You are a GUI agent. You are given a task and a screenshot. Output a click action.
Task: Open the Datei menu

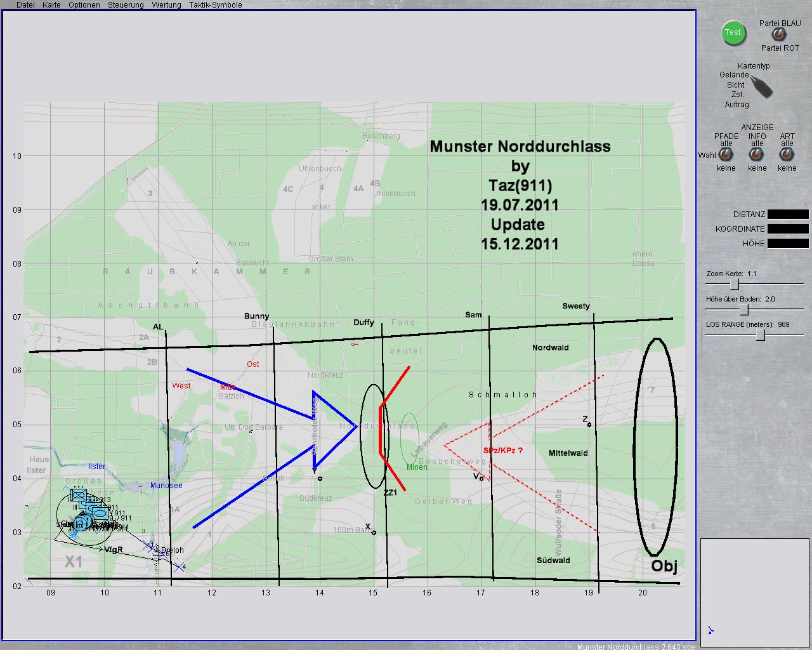coord(25,5)
